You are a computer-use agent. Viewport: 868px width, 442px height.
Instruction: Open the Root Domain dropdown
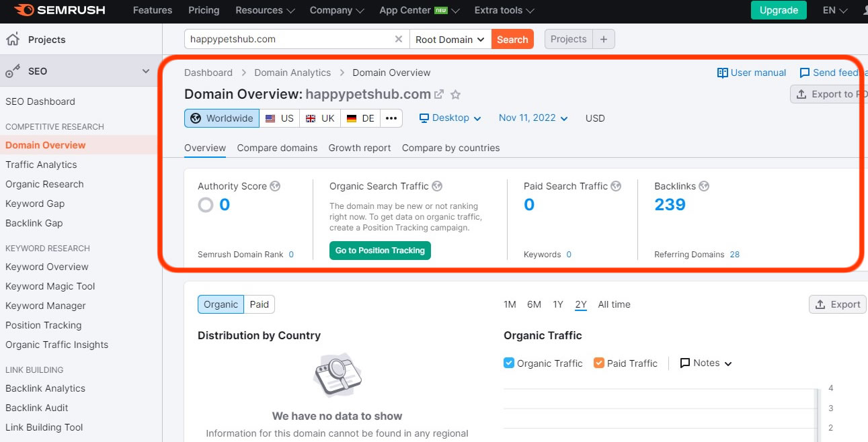click(x=450, y=39)
